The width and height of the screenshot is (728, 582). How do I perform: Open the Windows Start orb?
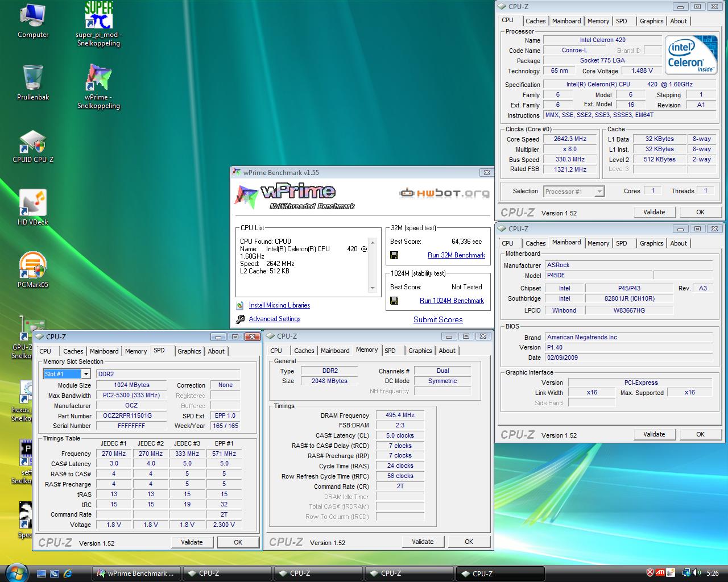15,573
